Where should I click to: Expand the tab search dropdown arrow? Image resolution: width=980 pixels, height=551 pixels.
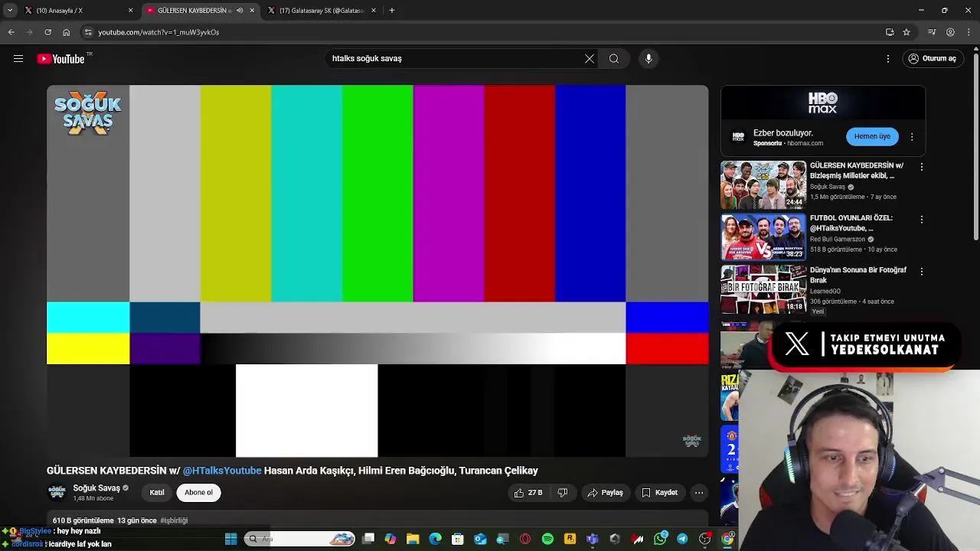coord(10,11)
